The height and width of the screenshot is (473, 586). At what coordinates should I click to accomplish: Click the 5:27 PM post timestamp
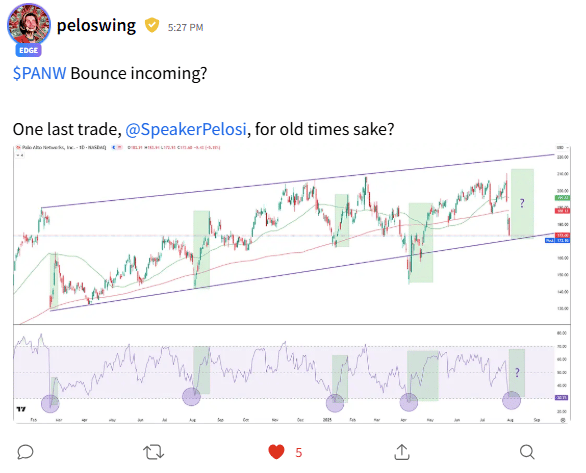pyautogui.click(x=185, y=27)
